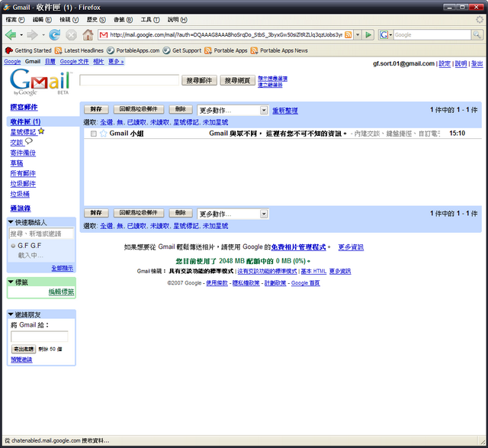Viewport: 488px width, 448px height.
Task: Tick the checkbox for Gmail 小組 message
Action: 93,134
